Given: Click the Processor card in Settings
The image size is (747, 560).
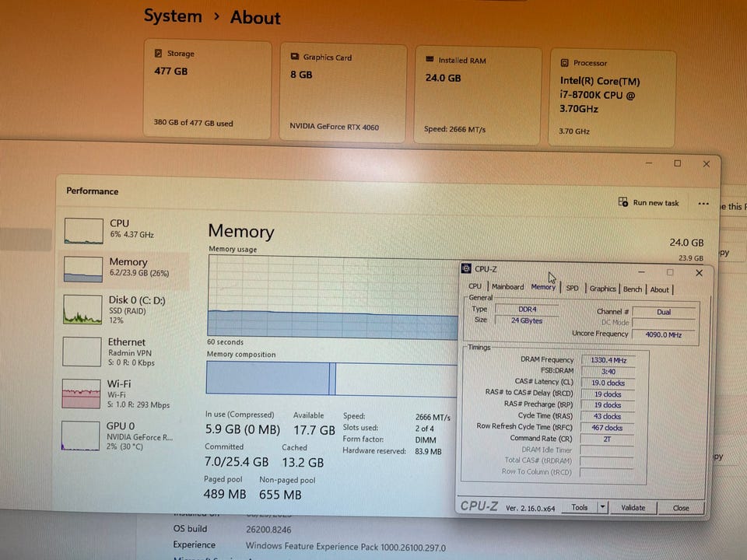Looking at the screenshot, I should (x=612, y=98).
